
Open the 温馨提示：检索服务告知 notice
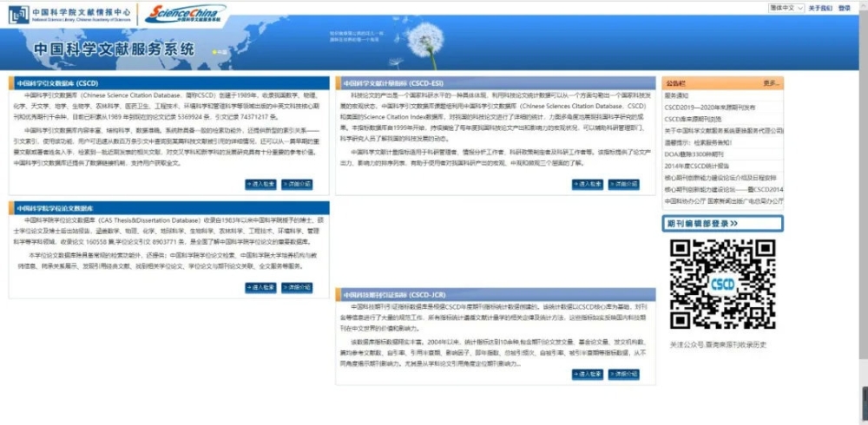click(x=698, y=142)
